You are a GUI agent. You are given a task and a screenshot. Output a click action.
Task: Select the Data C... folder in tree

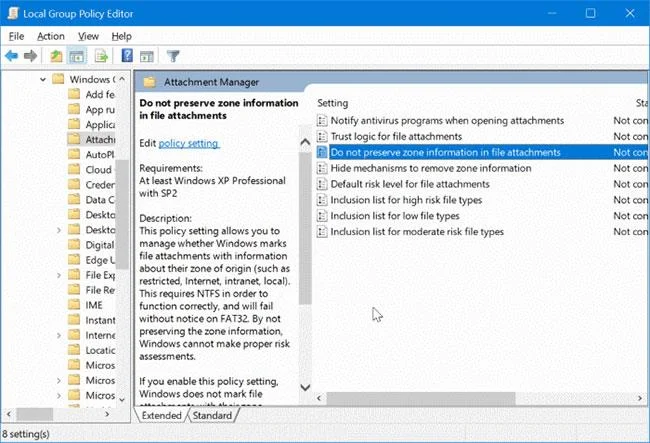coord(91,200)
